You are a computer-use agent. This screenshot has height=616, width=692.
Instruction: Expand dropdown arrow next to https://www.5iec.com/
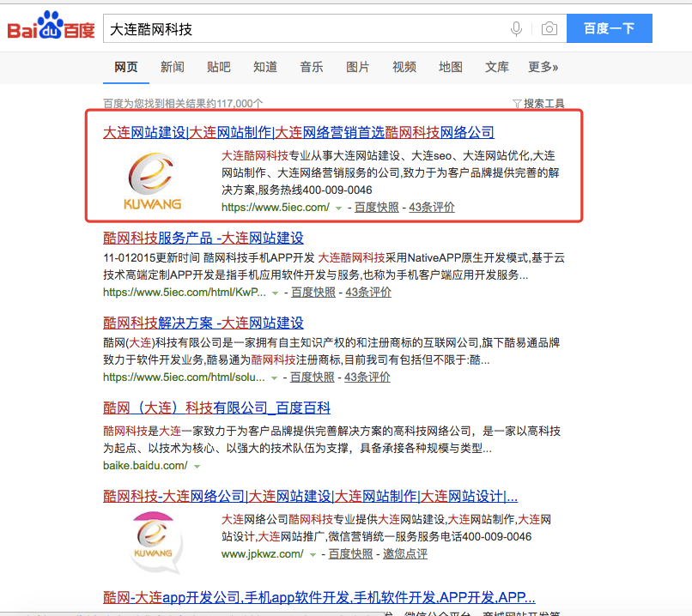coord(338,208)
